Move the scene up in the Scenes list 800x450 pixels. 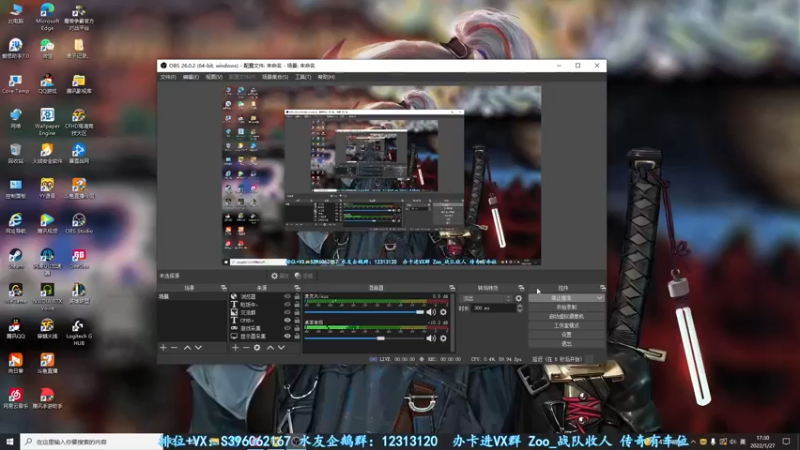point(187,347)
